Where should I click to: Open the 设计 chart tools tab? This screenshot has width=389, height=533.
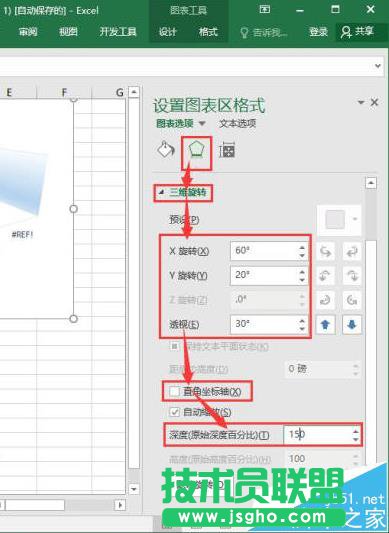pos(168,32)
